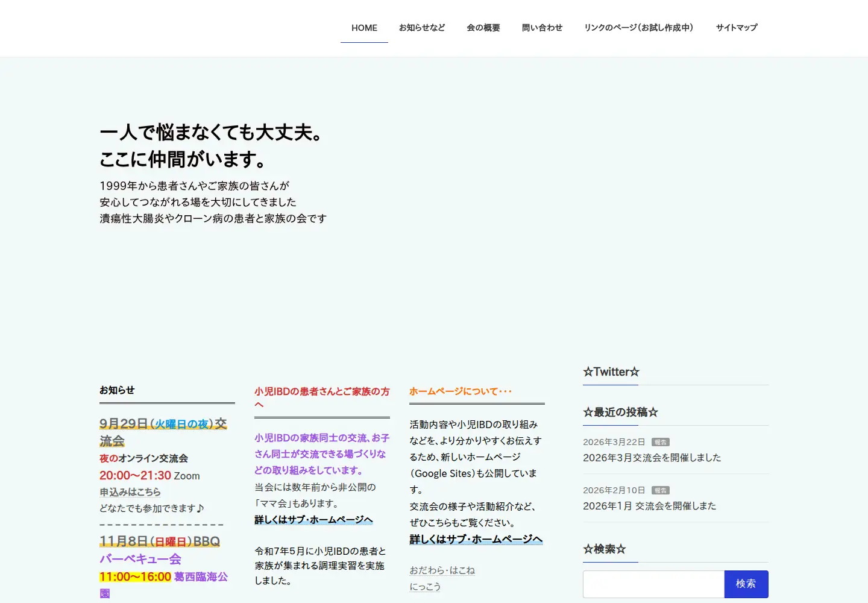This screenshot has height=603, width=868.
Task: Click 潰瘍性大腸炎やクローン病の患者と家族の会です line
Action: [213, 218]
